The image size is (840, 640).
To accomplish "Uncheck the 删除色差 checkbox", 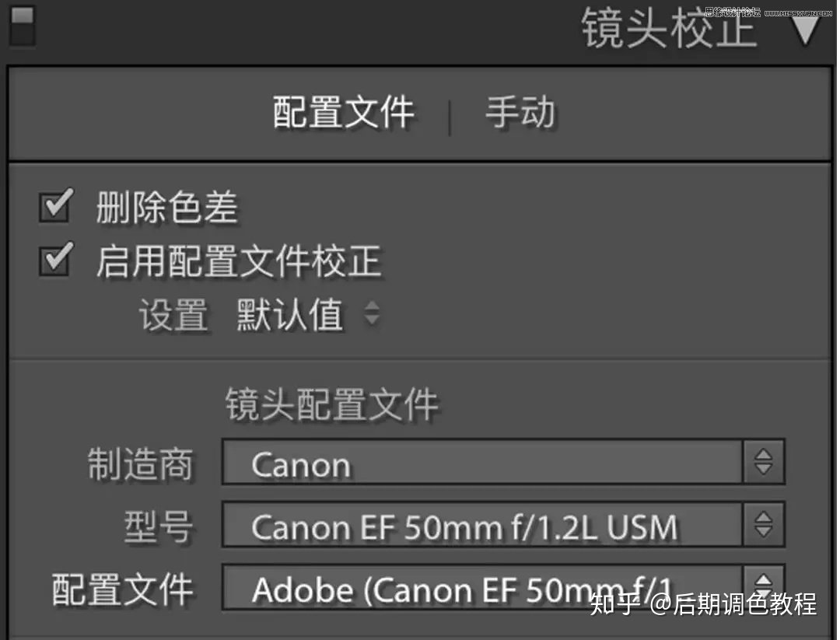I will [x=54, y=205].
